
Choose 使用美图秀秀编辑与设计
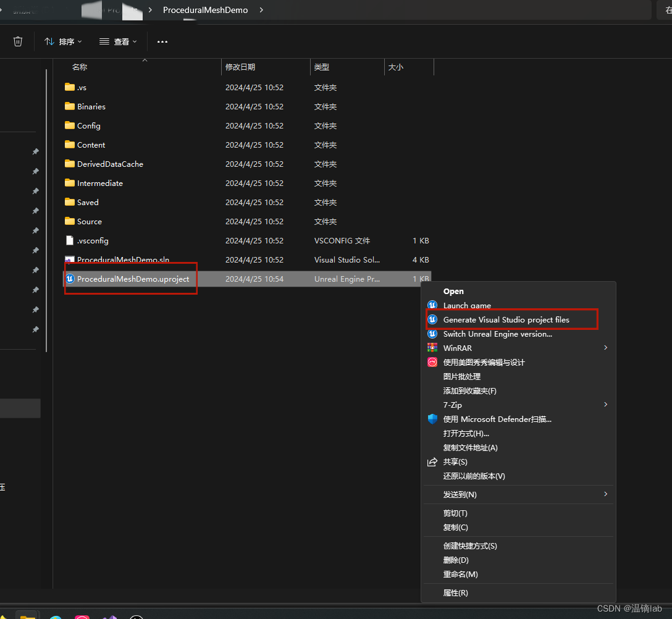[x=484, y=362]
